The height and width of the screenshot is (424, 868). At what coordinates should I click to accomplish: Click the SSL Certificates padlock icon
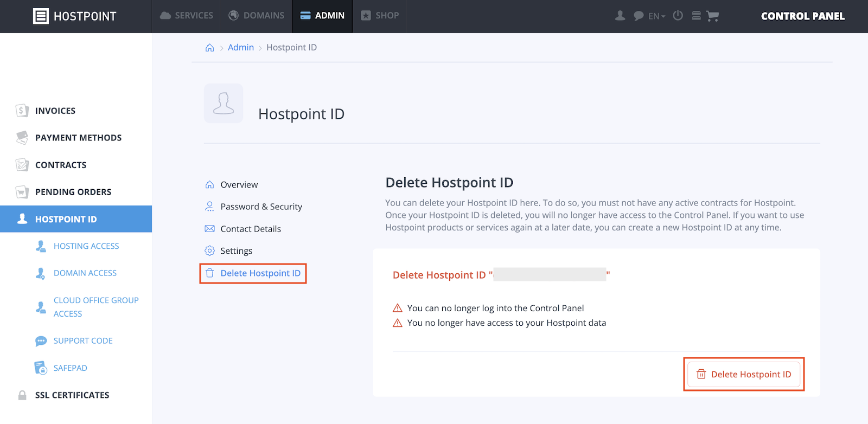click(22, 395)
